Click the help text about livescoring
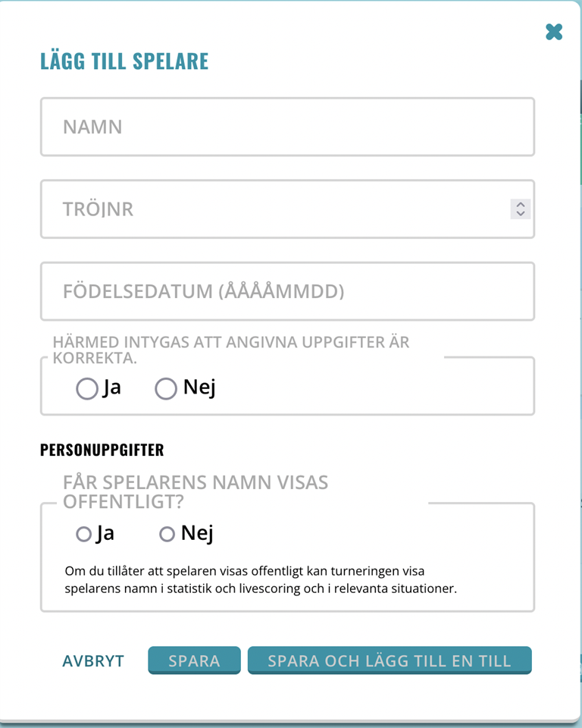The width and height of the screenshot is (582, 728). 261,579
